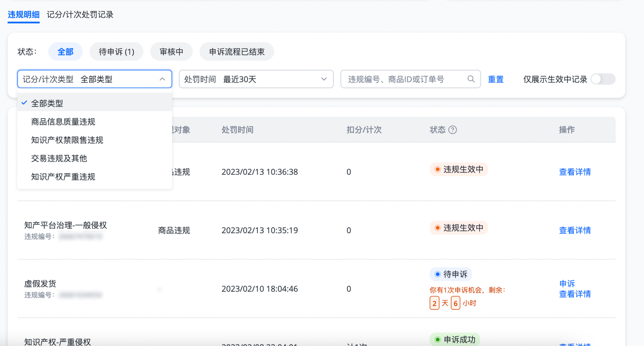Viewport: 644px width, 346px height.
Task: Collapse the 记分/计次类型 dropdown
Action: point(95,79)
